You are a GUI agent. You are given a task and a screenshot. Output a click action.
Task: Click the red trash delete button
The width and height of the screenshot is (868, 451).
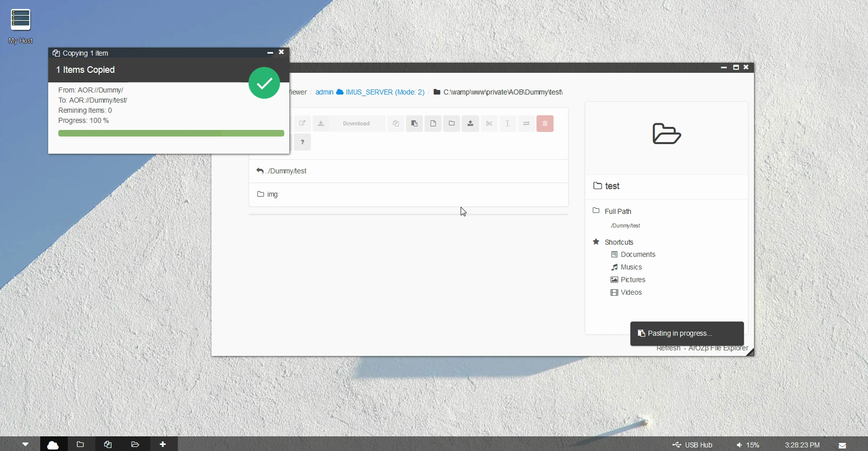(x=545, y=124)
